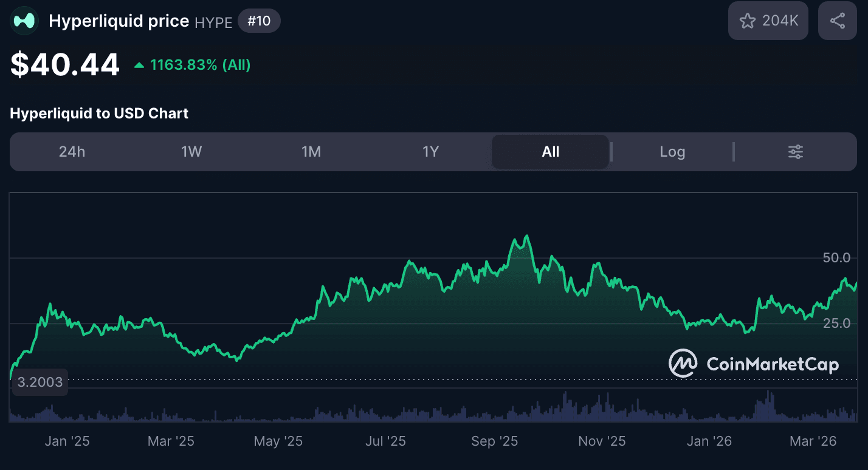868x470 pixels.
Task: Click the green up-arrow price change indicator
Action: coord(139,65)
